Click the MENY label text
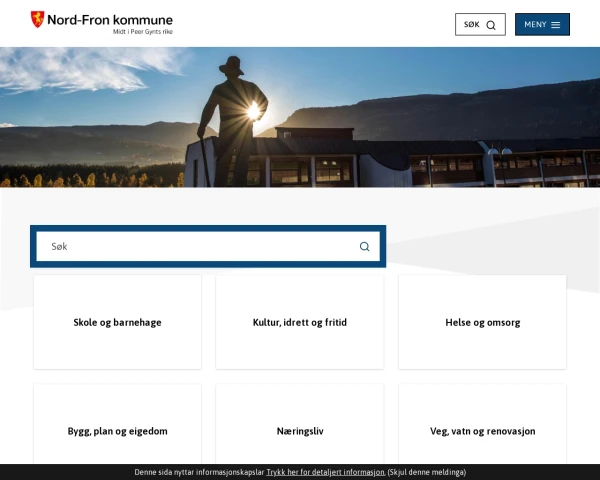The width and height of the screenshot is (600, 480). tap(535, 24)
